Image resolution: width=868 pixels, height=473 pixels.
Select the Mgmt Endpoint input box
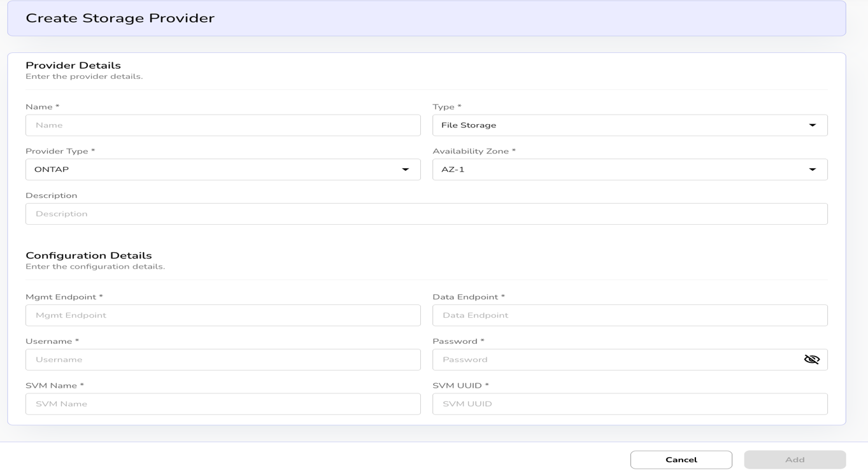pos(223,315)
